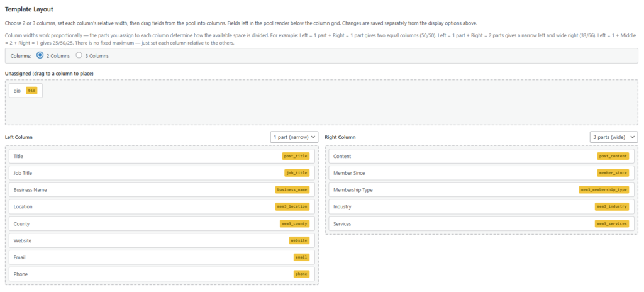Click the Unassigned pool heading text
Viewport: 644px width, 292px height.
[x=49, y=73]
